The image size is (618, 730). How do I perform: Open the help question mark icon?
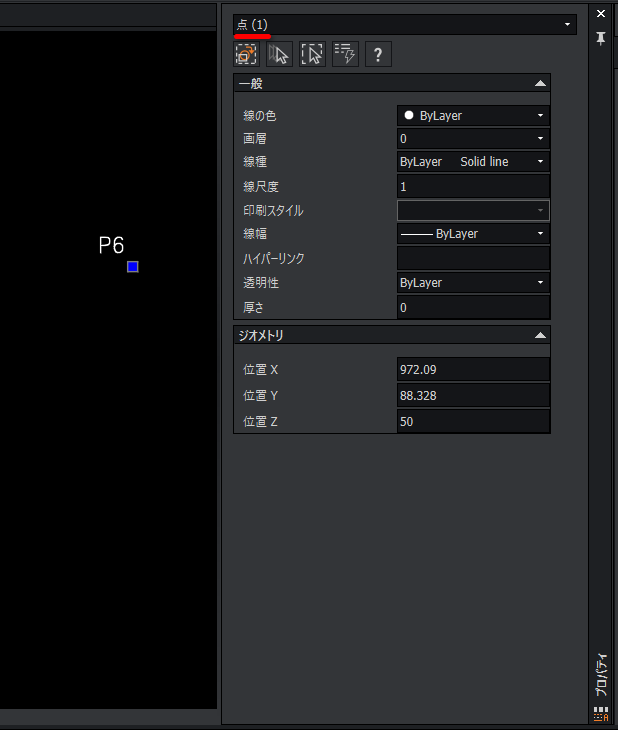378,55
